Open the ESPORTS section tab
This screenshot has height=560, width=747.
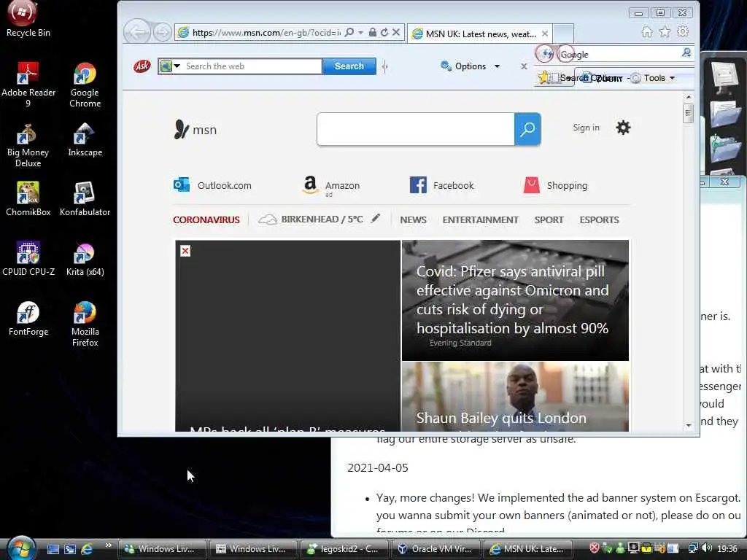pos(600,220)
